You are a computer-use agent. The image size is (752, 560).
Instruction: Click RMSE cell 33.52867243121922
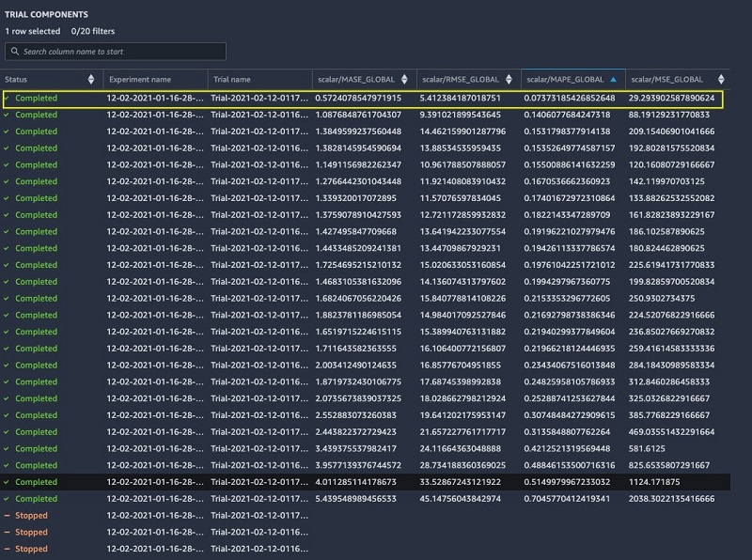coord(461,482)
